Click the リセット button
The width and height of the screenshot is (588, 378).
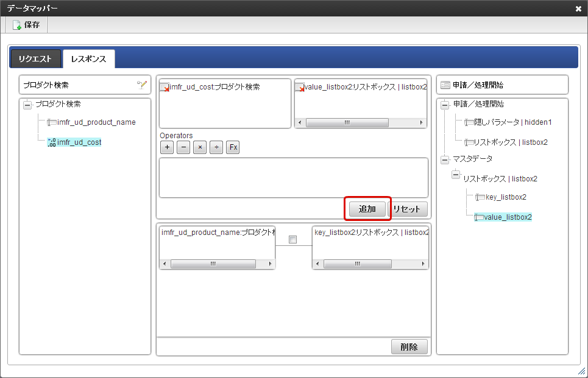pyautogui.click(x=407, y=209)
